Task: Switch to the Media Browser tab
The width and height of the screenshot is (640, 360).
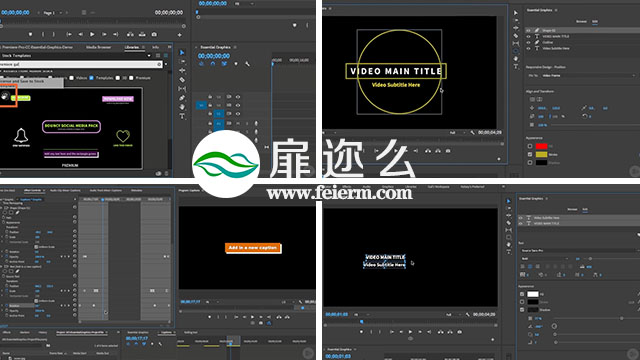Action: [x=98, y=47]
